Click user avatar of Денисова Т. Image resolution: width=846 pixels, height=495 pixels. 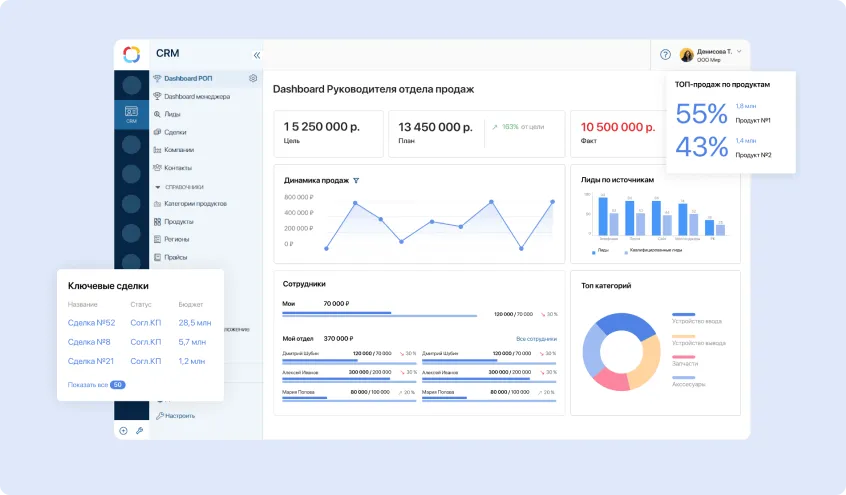[686, 54]
